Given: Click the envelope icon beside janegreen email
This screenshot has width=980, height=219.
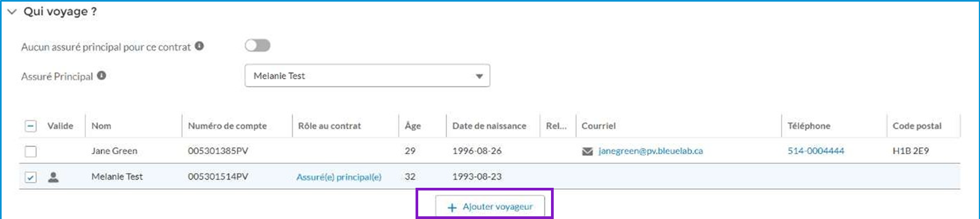Looking at the screenshot, I should [588, 151].
